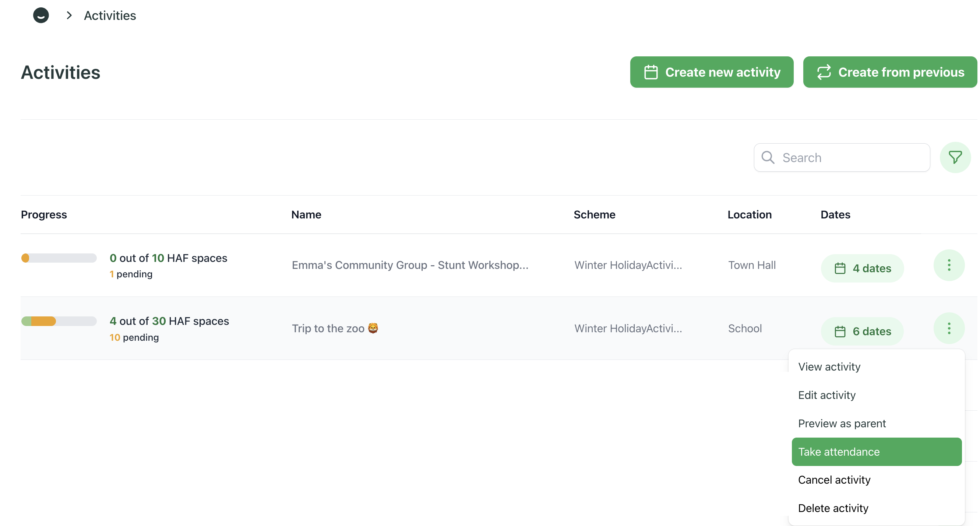Click the search magnifier icon

pyautogui.click(x=767, y=157)
